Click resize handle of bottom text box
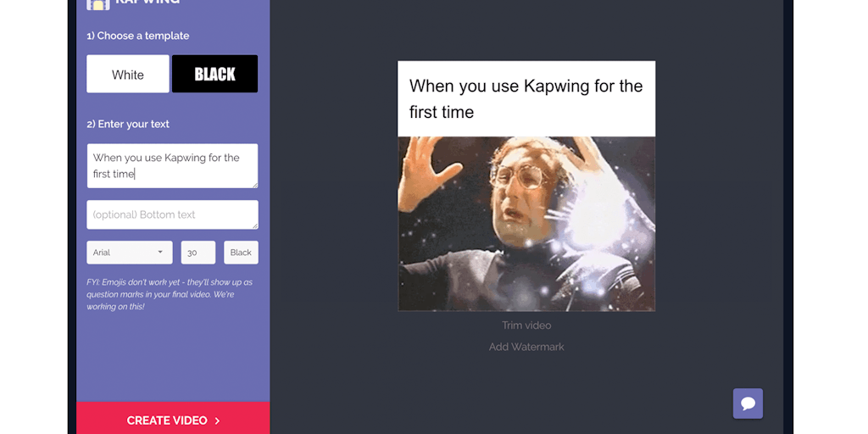Image resolution: width=868 pixels, height=434 pixels. pos(254,225)
